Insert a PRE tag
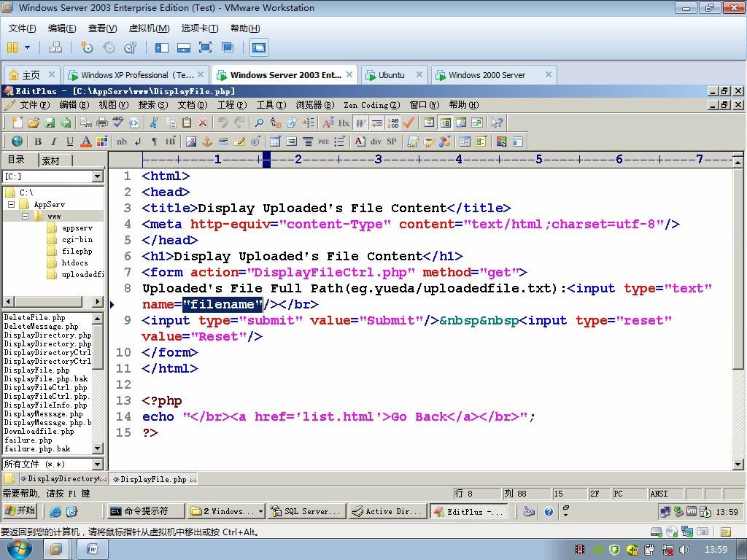 [324, 141]
